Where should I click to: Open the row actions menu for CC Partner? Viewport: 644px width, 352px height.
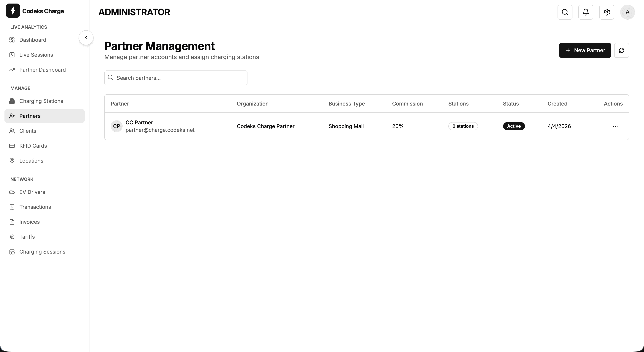click(x=615, y=126)
